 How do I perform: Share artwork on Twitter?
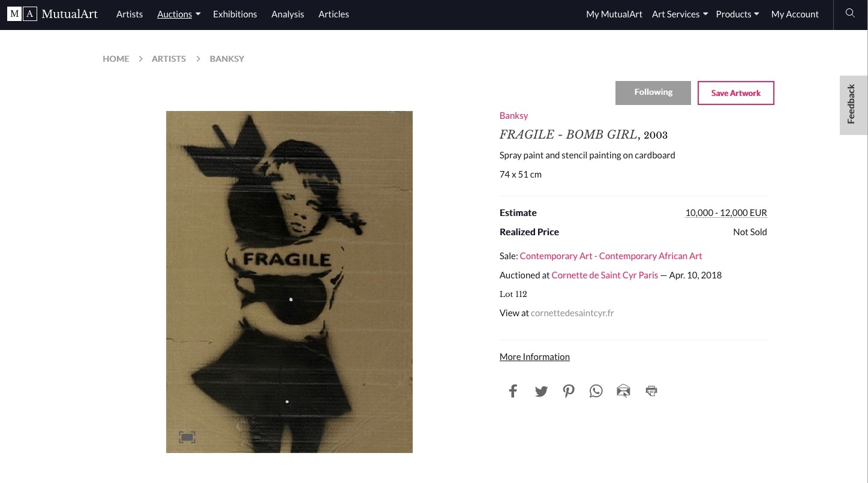tap(541, 391)
